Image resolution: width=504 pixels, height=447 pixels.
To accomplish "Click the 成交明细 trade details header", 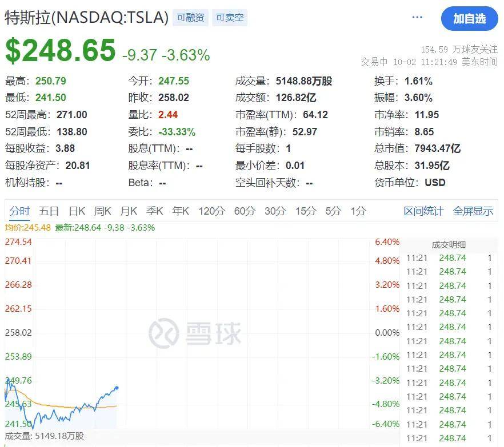I will [x=449, y=243].
